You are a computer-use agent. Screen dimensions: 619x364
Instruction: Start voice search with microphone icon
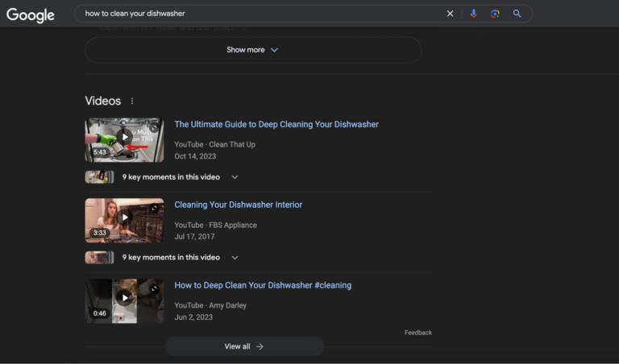(x=474, y=14)
